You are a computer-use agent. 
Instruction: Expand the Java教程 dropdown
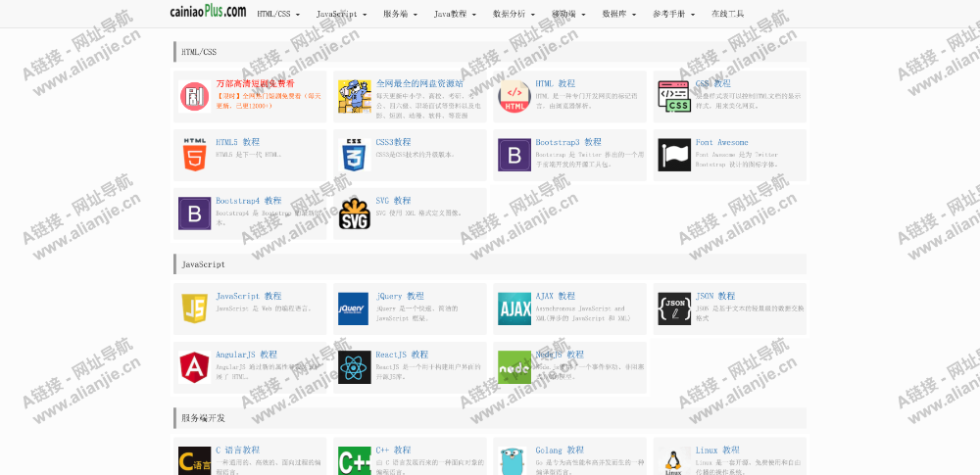[455, 14]
